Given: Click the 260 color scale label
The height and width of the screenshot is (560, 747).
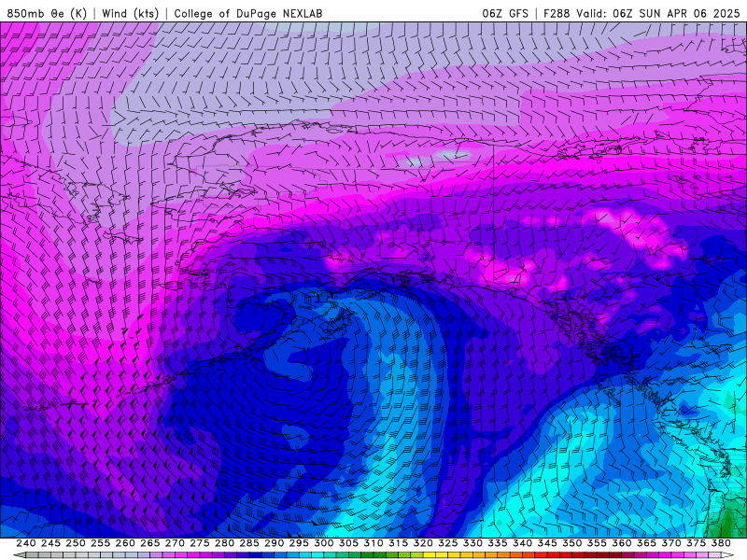Looking at the screenshot, I should [125, 543].
